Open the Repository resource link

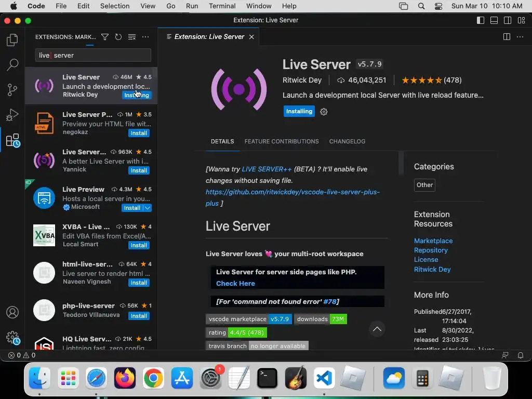pos(431,250)
